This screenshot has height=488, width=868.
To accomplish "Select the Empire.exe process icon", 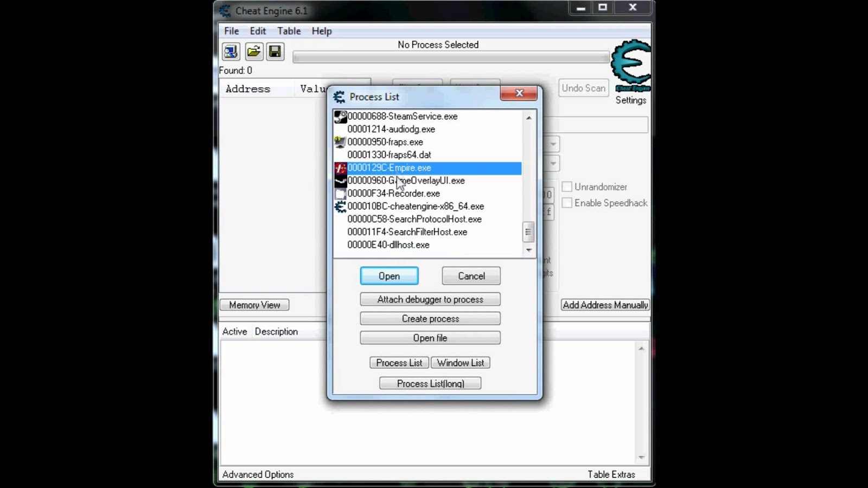I will (x=340, y=168).
